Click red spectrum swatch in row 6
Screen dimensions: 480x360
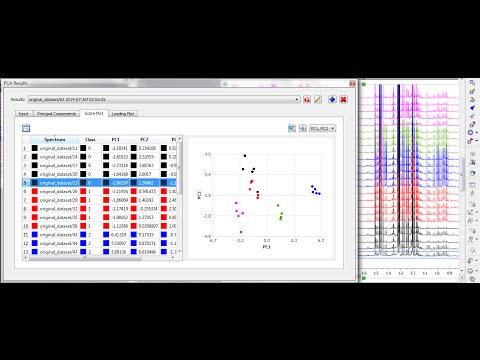(x=35, y=191)
